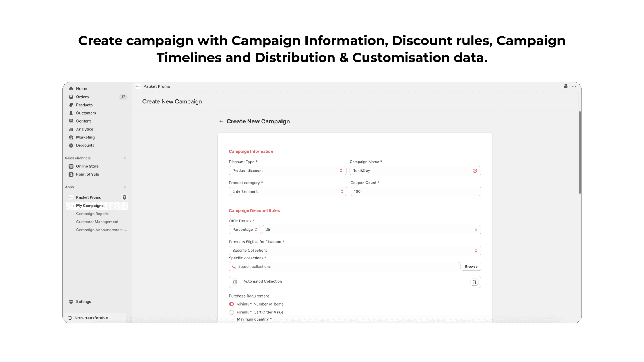Screen dimensions: 644x362
Task: Click the Non-transferable info icon
Action: [x=70, y=318]
